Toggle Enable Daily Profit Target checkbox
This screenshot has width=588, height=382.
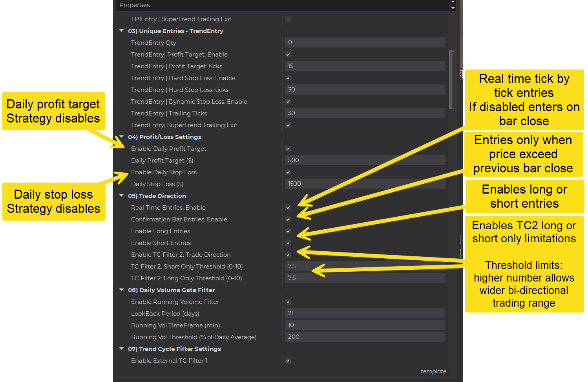click(x=288, y=149)
